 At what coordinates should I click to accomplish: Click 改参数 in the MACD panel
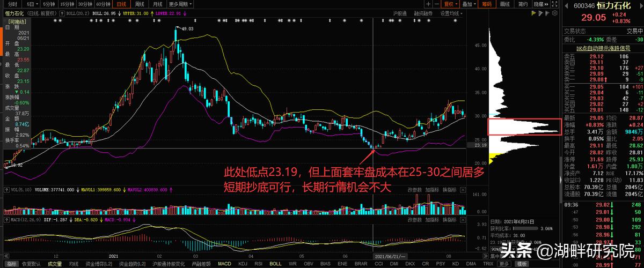click(414, 220)
